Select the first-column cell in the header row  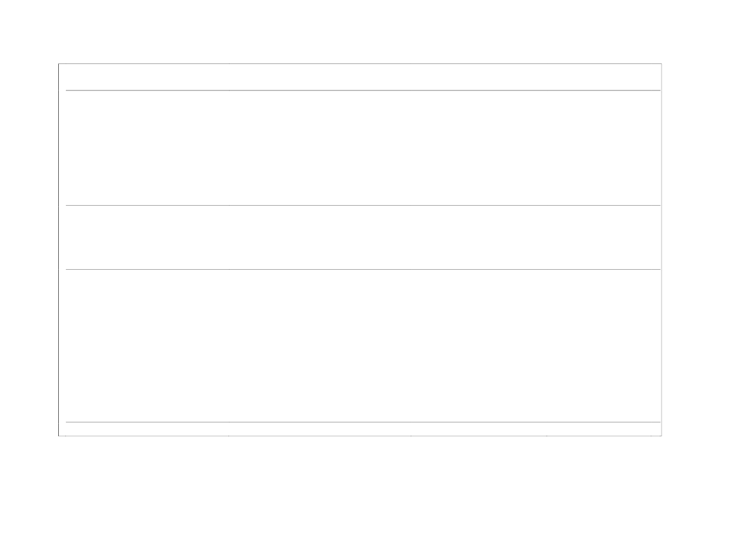pos(147,77)
